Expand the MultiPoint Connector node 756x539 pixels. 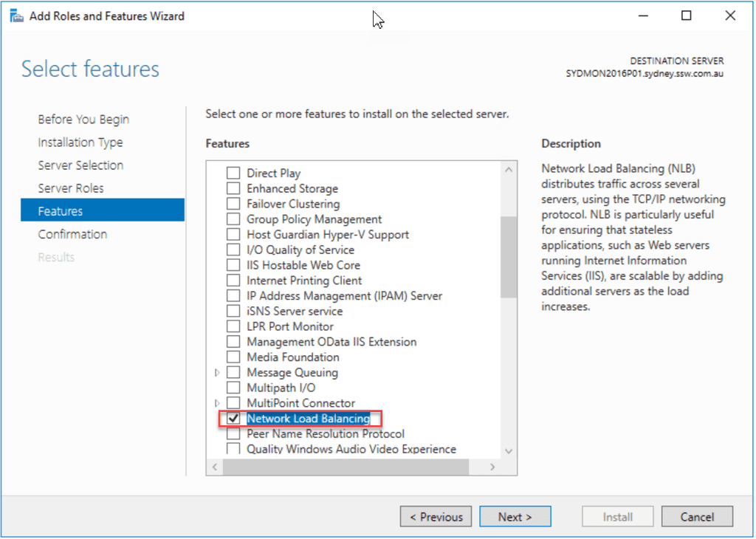click(216, 403)
